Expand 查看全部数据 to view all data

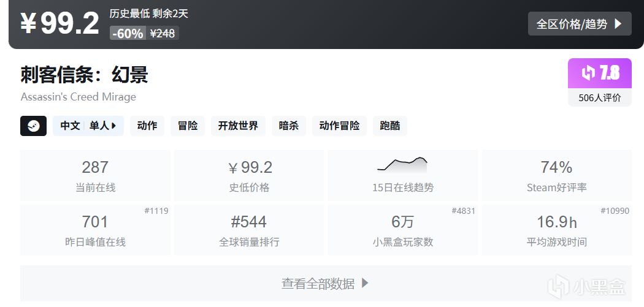tap(326, 284)
